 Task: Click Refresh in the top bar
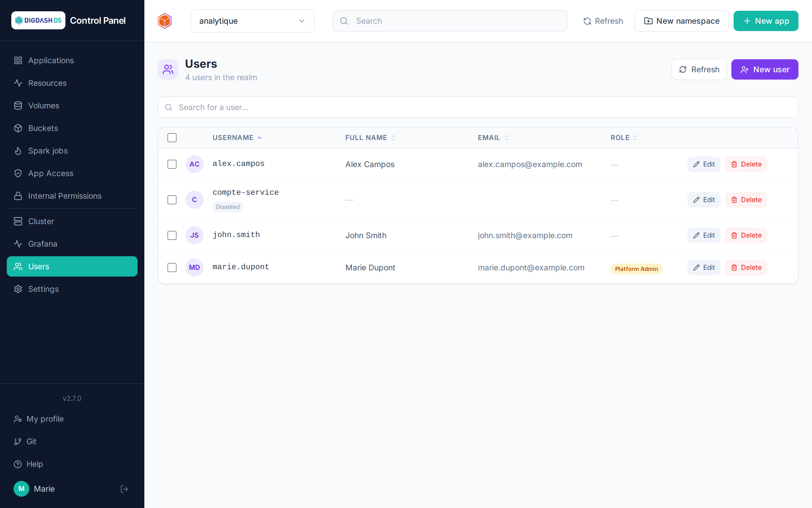tap(603, 21)
